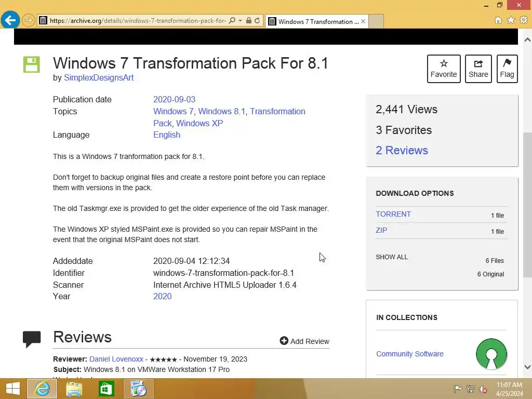
Task: Click the archive.org URL address field
Action: pos(138,21)
